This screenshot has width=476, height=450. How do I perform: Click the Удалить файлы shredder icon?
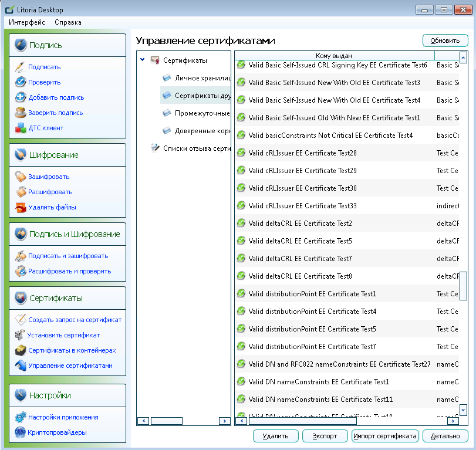(x=20, y=207)
